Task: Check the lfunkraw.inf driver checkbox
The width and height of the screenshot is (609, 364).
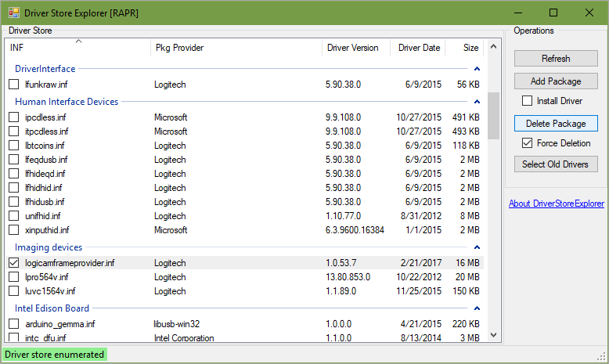Action: (14, 85)
